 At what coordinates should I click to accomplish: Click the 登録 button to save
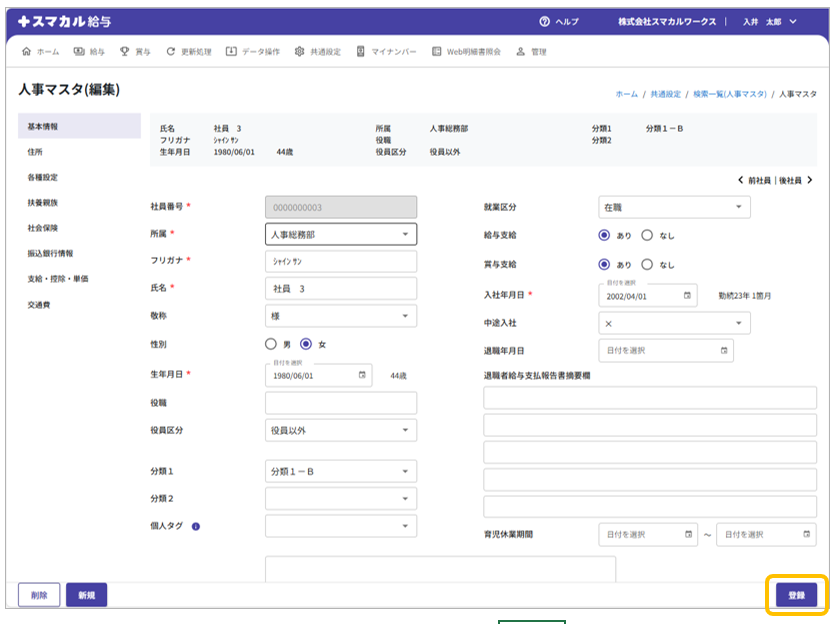pos(796,595)
